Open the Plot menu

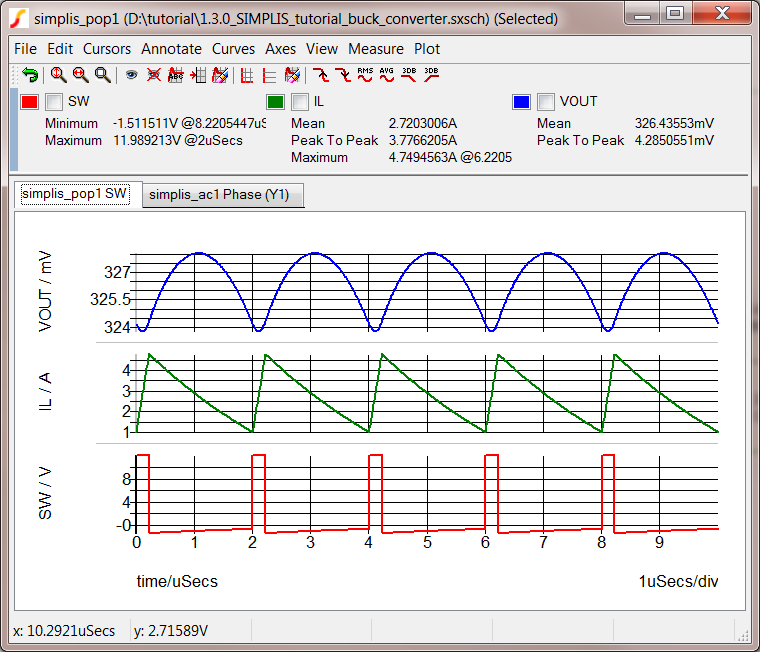[427, 49]
